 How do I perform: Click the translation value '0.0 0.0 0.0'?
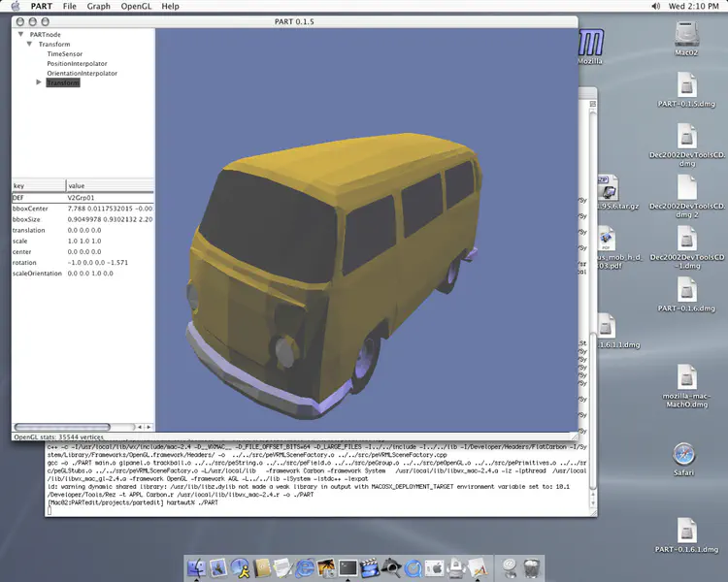point(84,230)
